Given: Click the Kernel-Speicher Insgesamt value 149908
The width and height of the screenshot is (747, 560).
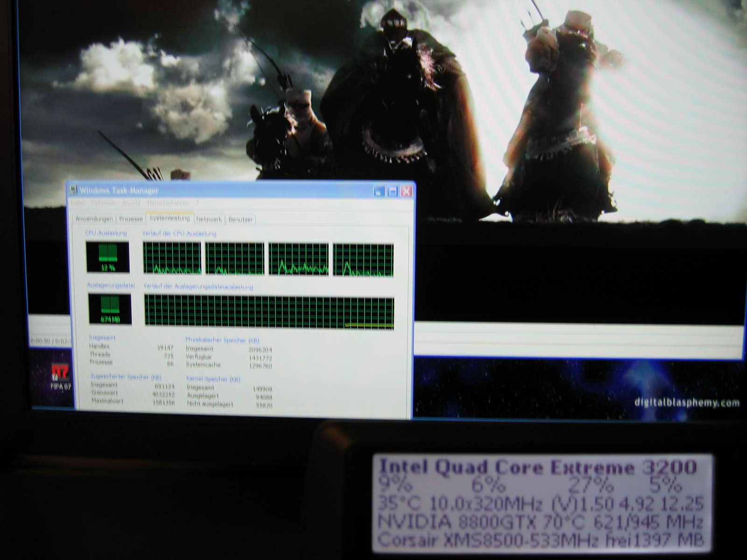Looking at the screenshot, I should (x=262, y=389).
